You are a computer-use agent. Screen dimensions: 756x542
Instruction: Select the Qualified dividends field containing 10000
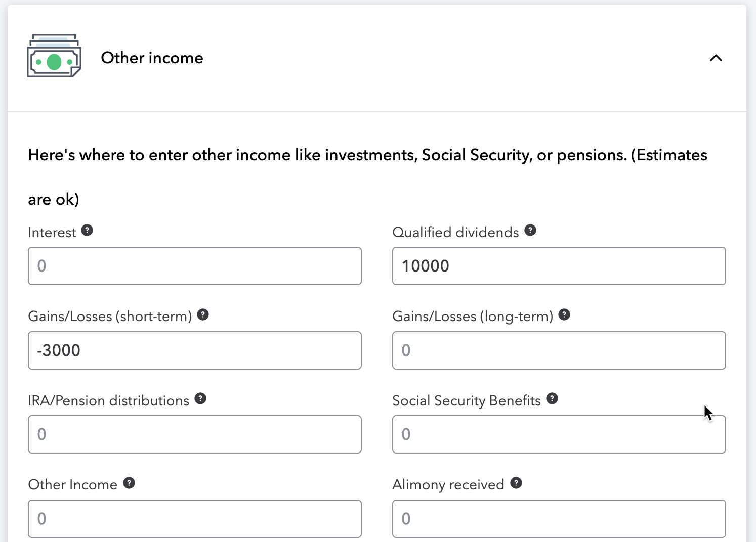(559, 266)
